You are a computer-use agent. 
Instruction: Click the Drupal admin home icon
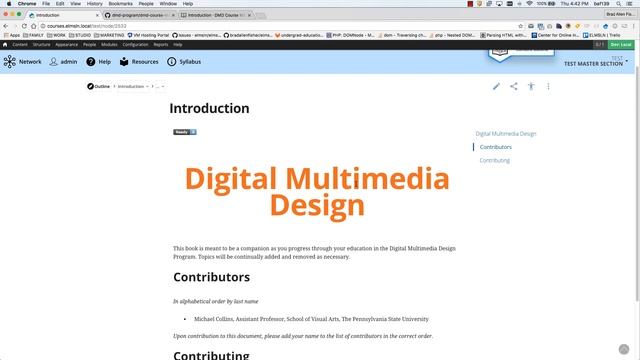5,44
